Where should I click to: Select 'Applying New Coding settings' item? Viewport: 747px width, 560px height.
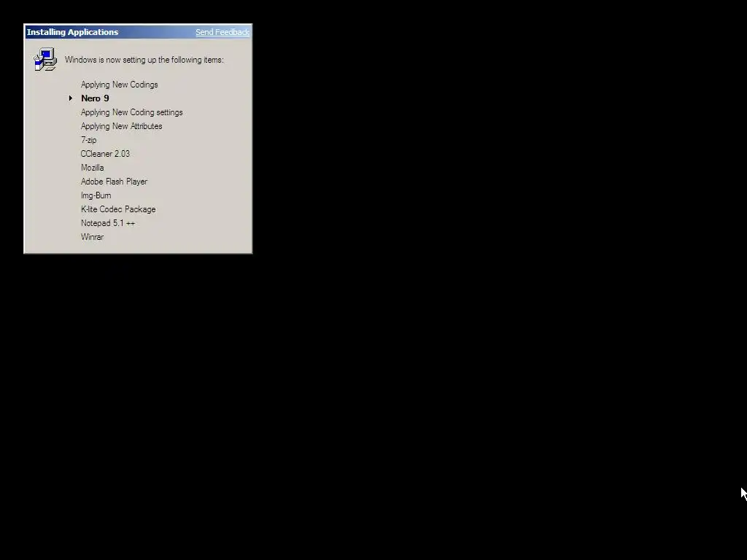click(131, 112)
